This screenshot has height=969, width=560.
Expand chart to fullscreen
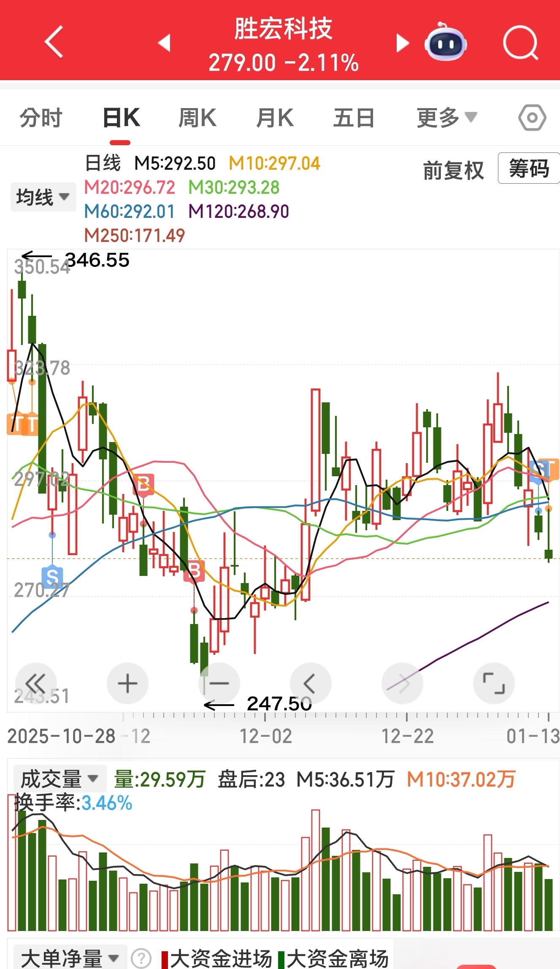494,683
